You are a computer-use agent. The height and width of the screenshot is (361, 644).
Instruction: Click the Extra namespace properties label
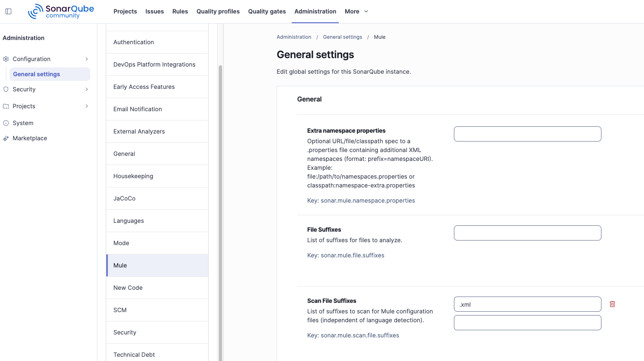tap(346, 131)
